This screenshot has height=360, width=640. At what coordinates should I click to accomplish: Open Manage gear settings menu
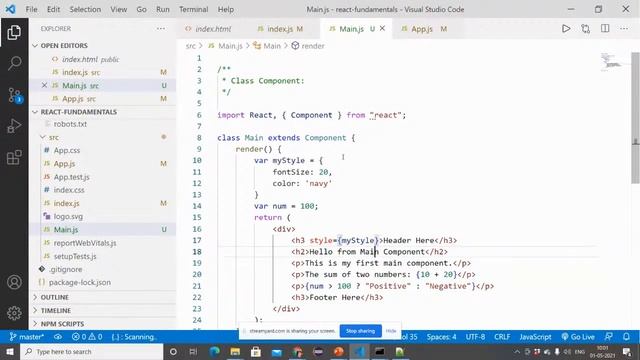coord(14,313)
